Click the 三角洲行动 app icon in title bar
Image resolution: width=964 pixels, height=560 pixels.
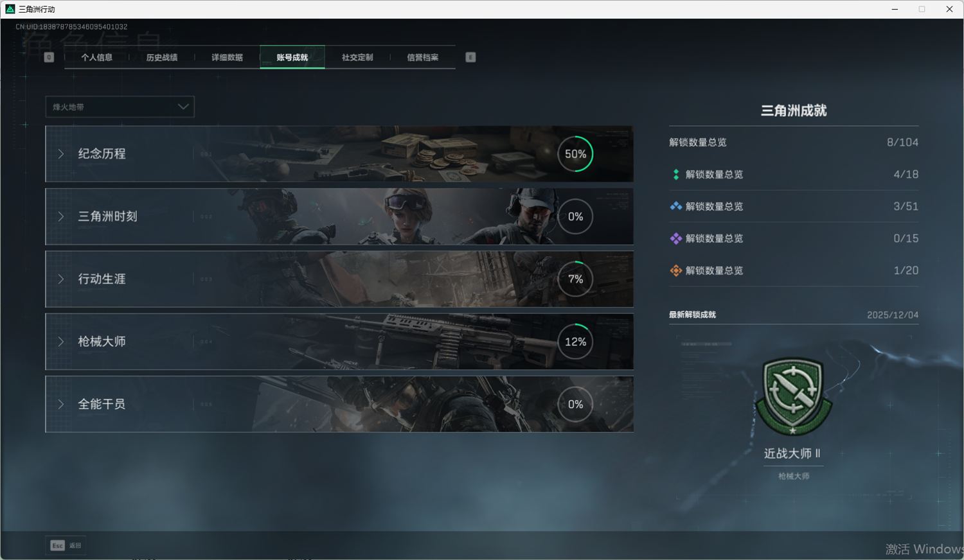click(x=10, y=9)
